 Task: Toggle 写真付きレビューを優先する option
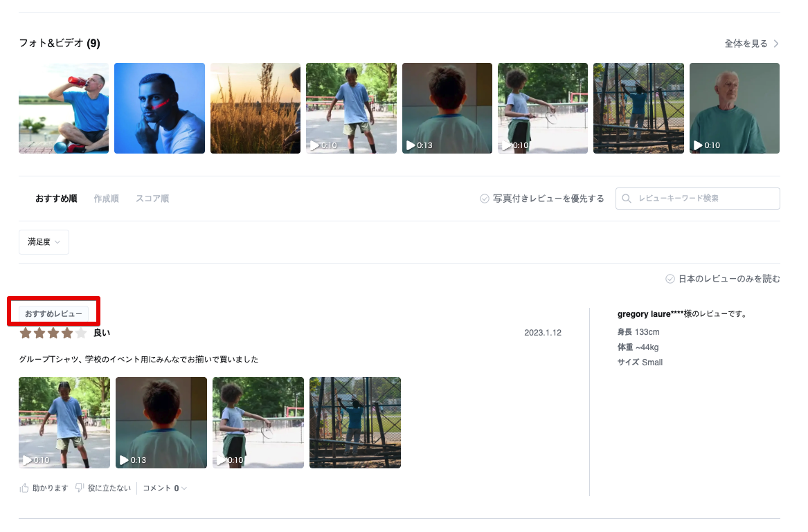[542, 199]
